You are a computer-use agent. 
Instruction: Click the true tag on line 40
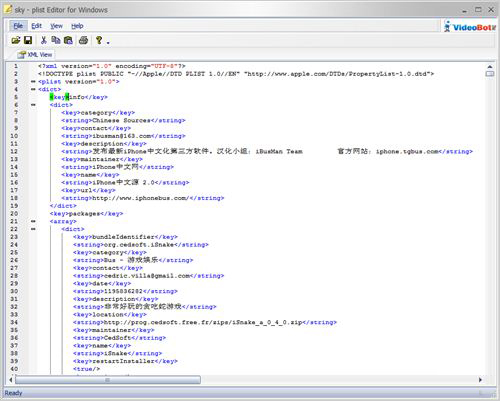[86, 369]
